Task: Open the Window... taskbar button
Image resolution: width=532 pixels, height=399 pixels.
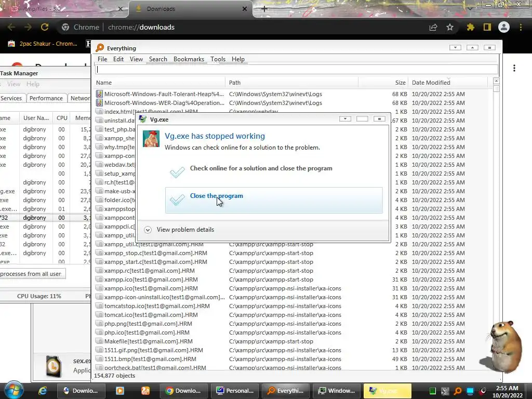Action: point(336,391)
